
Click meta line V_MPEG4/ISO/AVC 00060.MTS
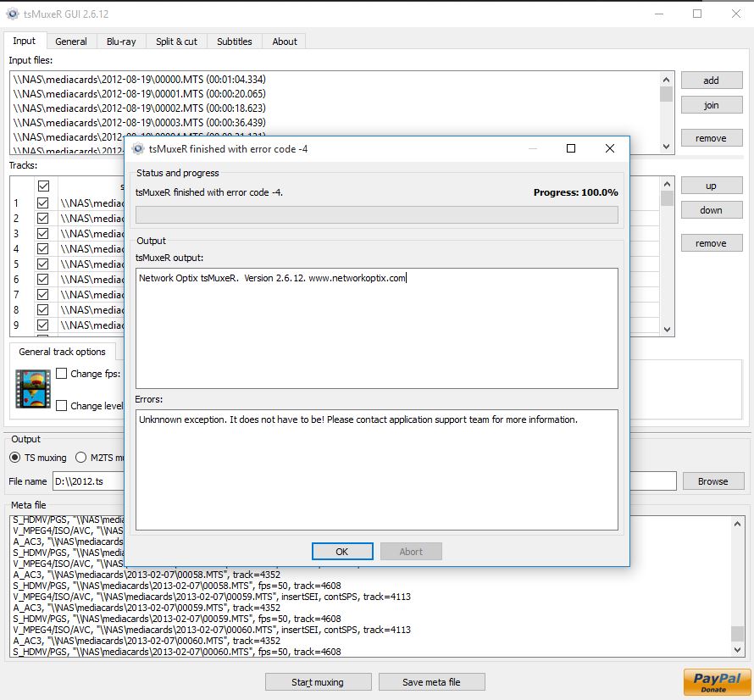point(212,630)
